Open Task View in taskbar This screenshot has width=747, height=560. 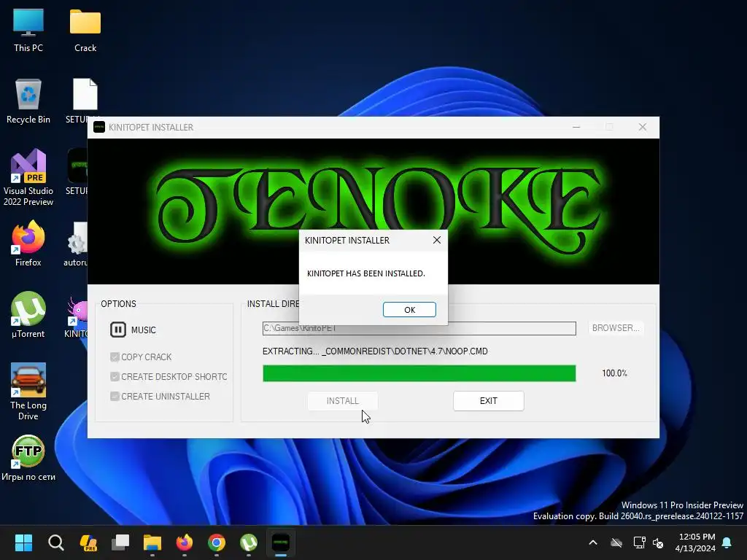120,542
